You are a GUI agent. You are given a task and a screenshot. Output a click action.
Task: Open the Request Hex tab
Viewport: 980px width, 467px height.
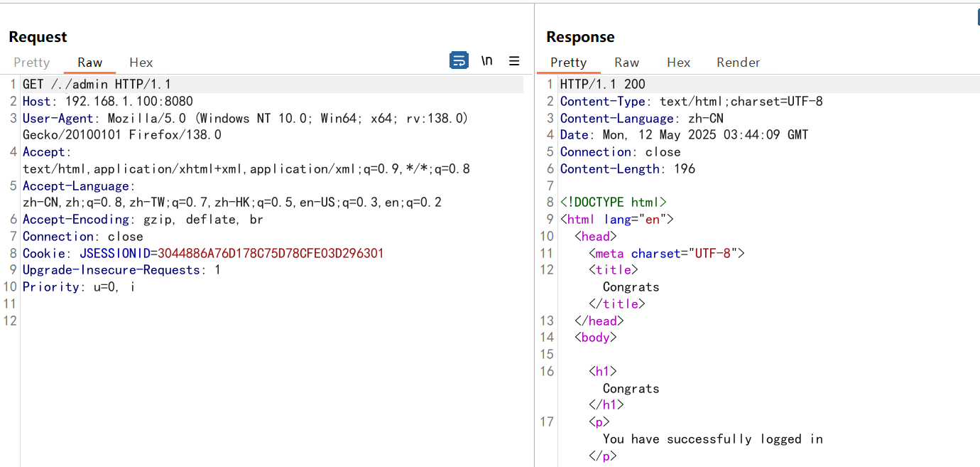click(141, 63)
